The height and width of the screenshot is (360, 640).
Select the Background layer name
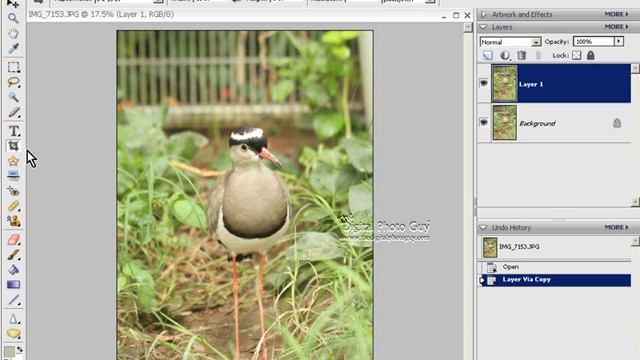[x=537, y=123]
